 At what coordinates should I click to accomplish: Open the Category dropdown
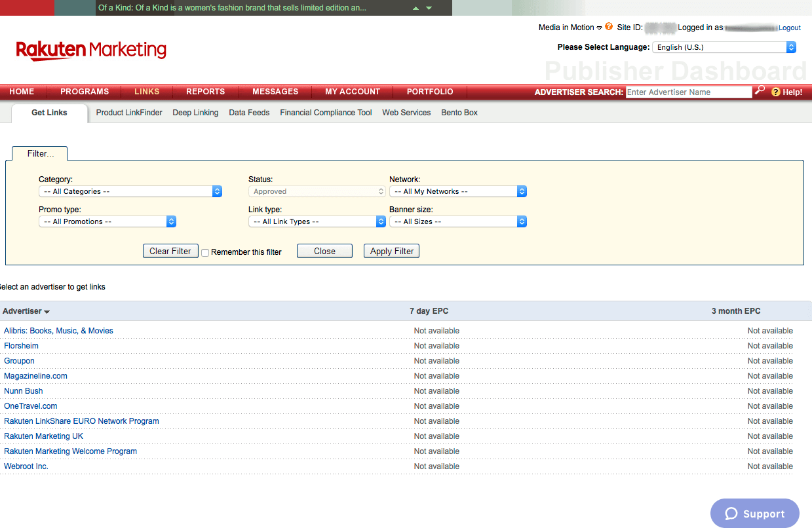click(x=130, y=191)
